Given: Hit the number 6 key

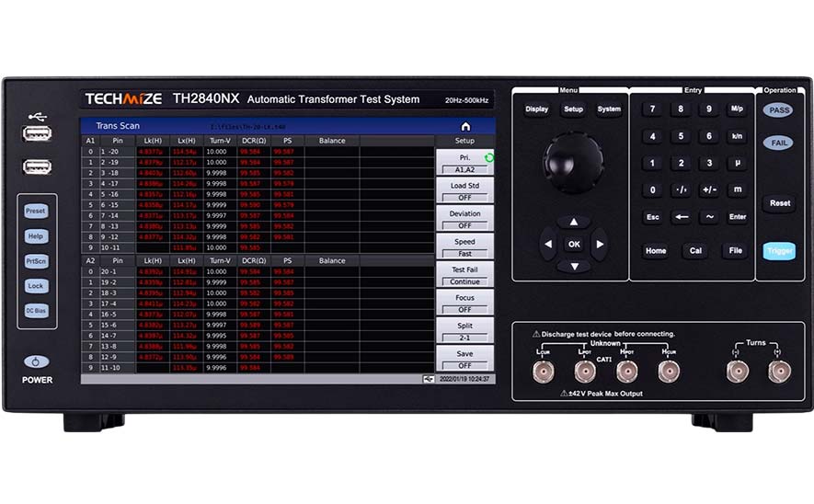Looking at the screenshot, I should click(708, 136).
